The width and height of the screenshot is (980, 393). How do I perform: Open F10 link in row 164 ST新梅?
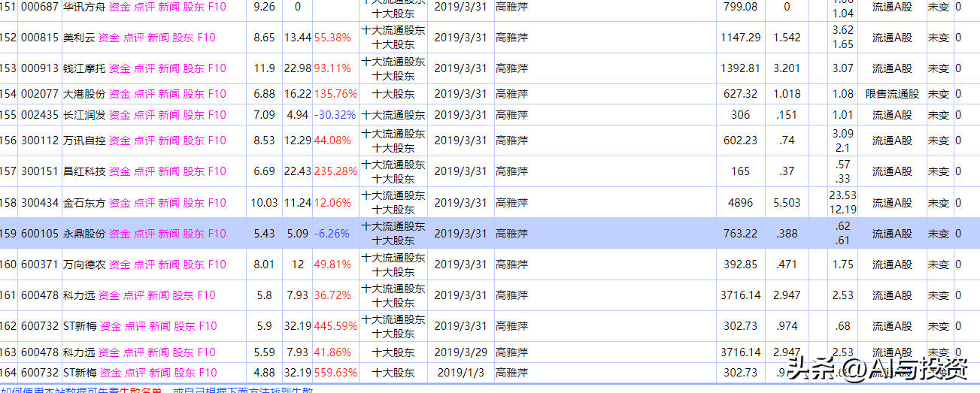click(x=208, y=373)
